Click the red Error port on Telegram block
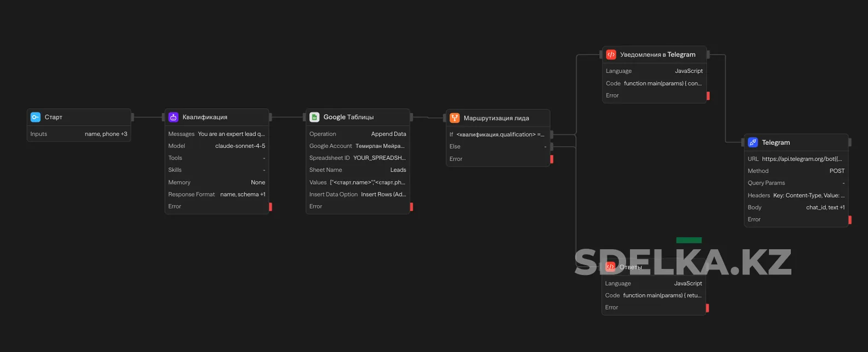Viewport: 868px width, 352px height. pyautogui.click(x=850, y=220)
